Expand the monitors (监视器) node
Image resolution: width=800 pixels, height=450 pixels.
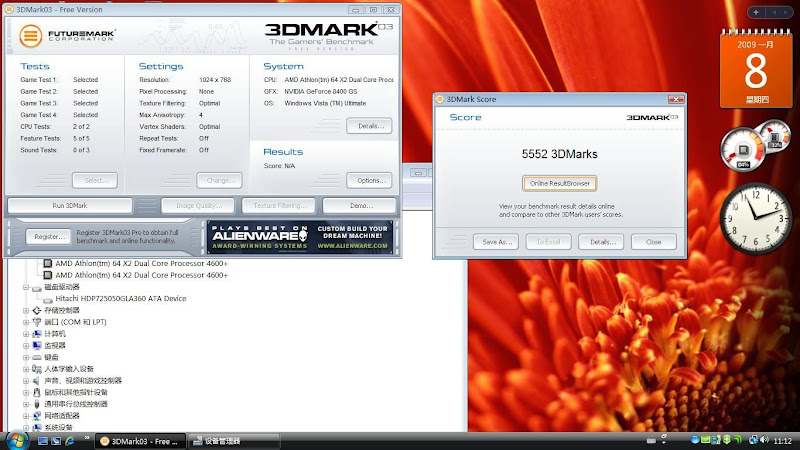tap(26, 346)
